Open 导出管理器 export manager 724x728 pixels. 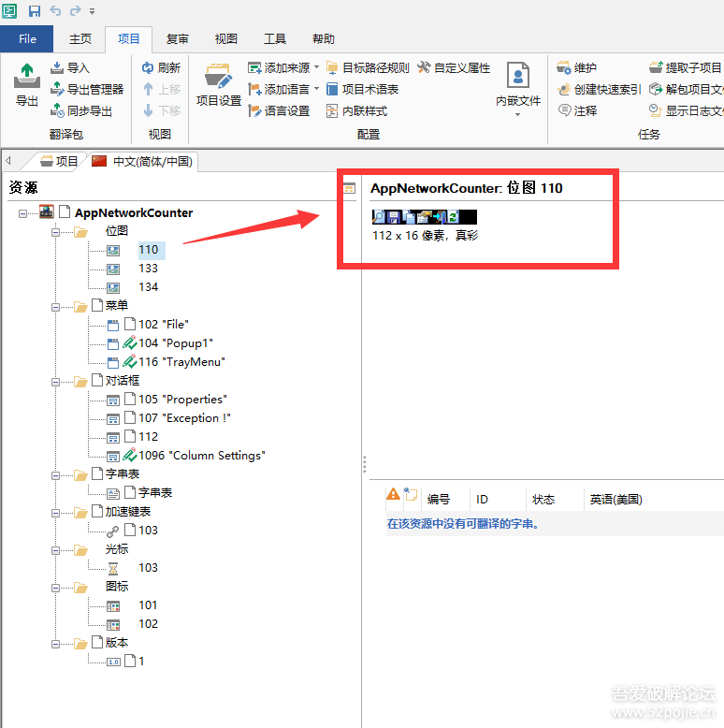[87, 89]
